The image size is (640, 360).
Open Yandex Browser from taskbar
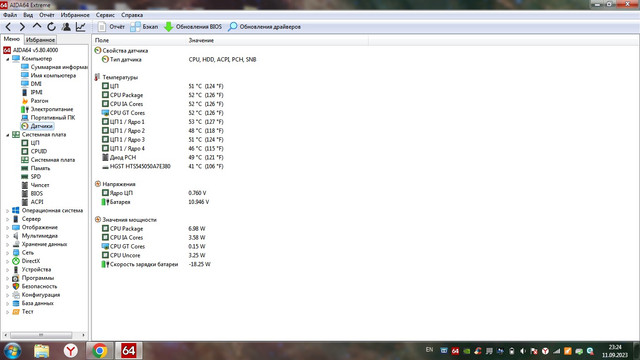click(x=71, y=351)
